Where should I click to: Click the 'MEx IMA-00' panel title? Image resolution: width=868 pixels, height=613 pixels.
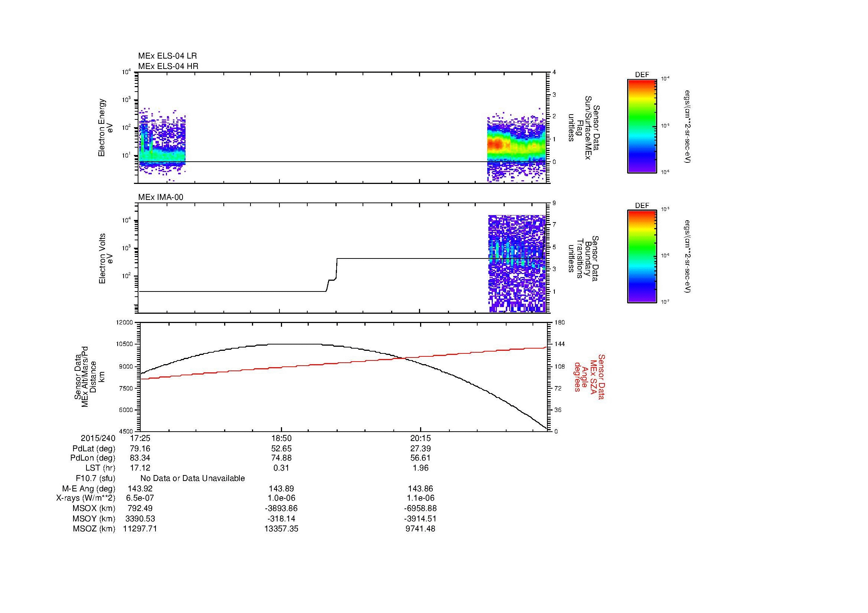[161, 197]
